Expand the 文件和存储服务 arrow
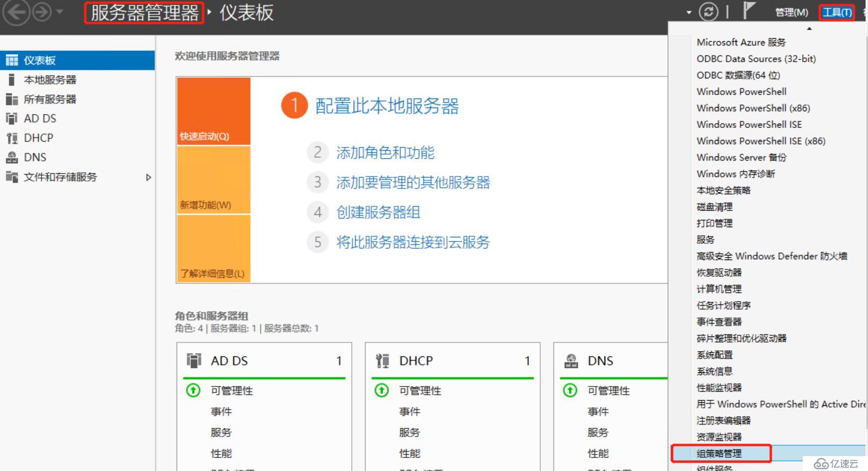868x471 pixels. click(149, 177)
